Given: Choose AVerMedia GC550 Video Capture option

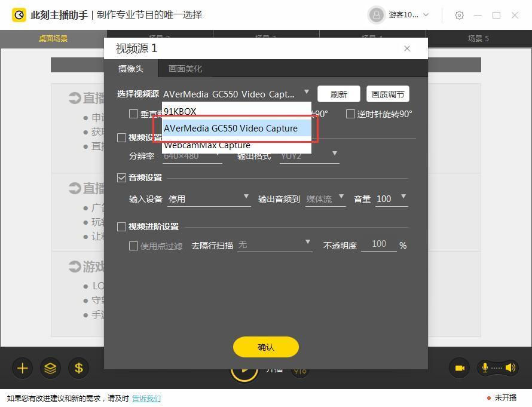Looking at the screenshot, I should 237,128.
